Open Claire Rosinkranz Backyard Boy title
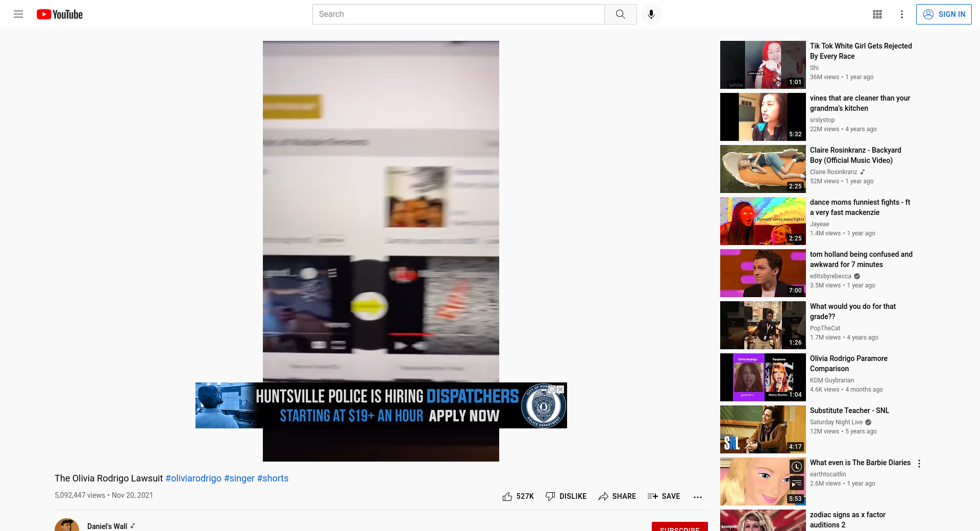 [855, 155]
